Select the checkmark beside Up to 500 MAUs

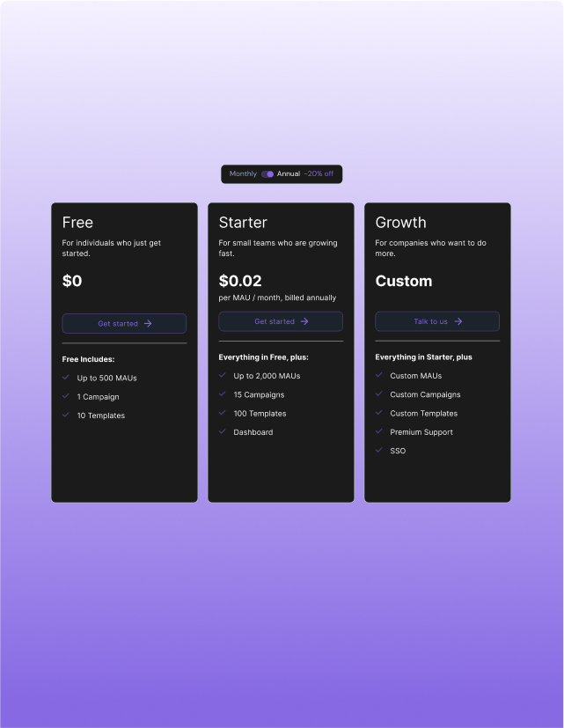click(65, 377)
